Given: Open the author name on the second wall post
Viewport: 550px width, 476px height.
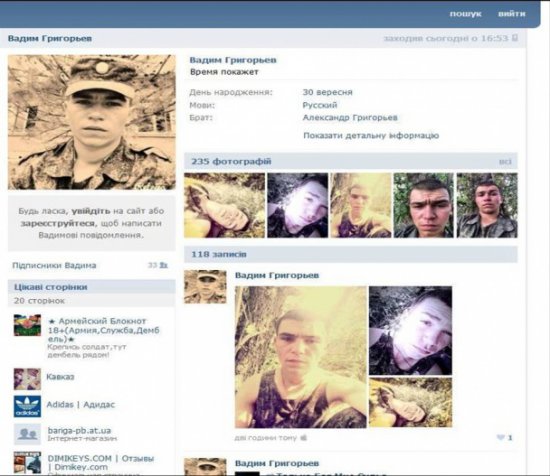Looking at the screenshot, I should 277,463.
